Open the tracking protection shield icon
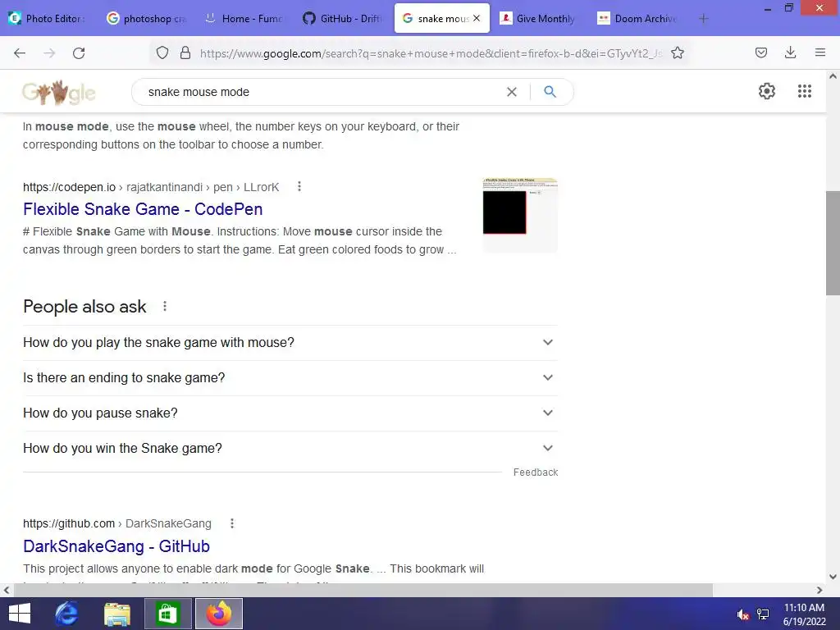The width and height of the screenshot is (840, 630). pos(162,52)
